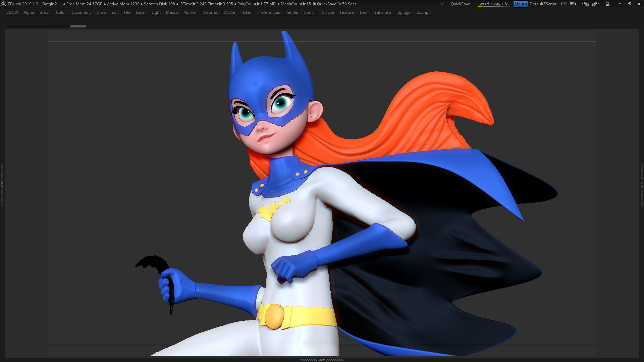Click the 'Active Mem 1230' status text

pyautogui.click(x=123, y=4)
